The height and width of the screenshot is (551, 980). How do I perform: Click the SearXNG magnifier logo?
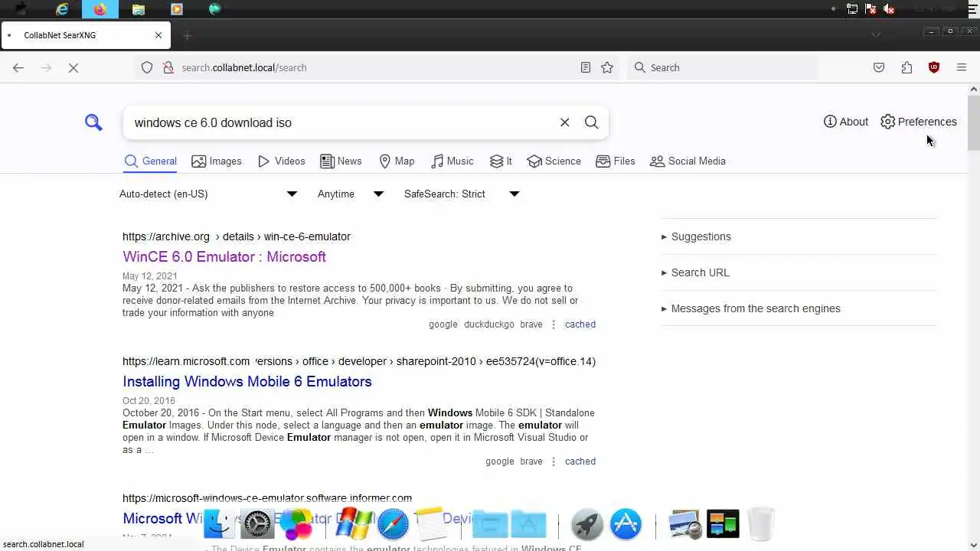(93, 122)
